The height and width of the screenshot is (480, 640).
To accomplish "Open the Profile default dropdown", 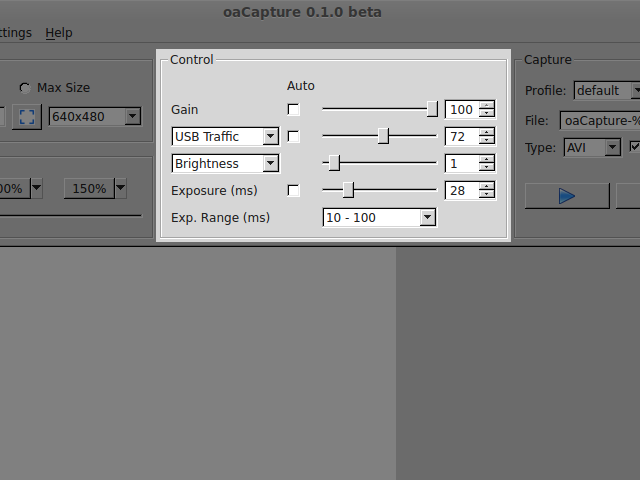I will click(x=607, y=91).
